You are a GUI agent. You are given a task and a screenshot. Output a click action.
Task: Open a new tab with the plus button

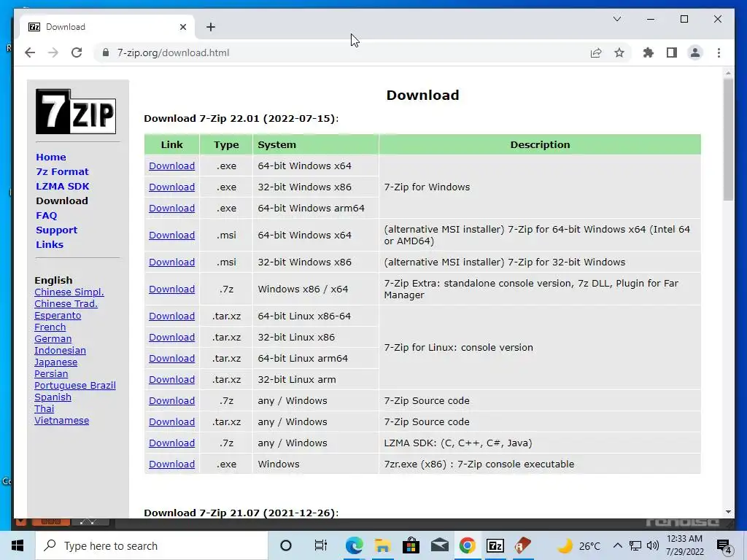pos(211,27)
